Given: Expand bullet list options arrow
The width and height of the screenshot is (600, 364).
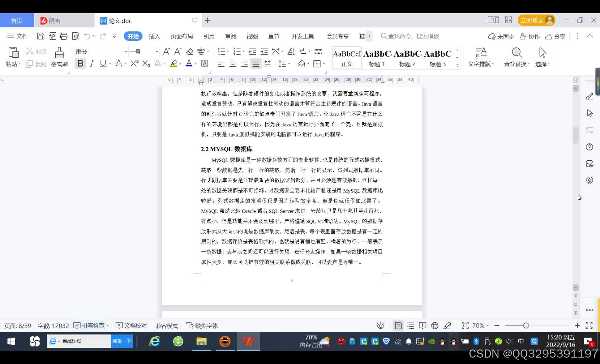Looking at the screenshot, I should click(228, 52).
